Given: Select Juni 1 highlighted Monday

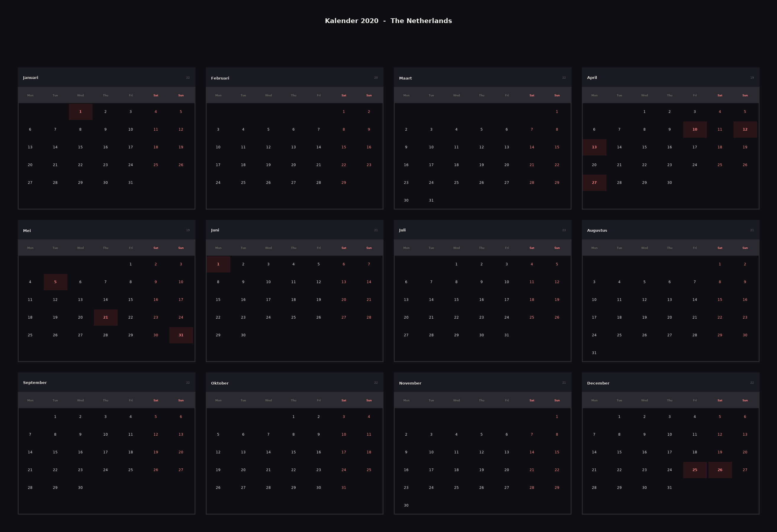Looking at the screenshot, I should pos(218,264).
